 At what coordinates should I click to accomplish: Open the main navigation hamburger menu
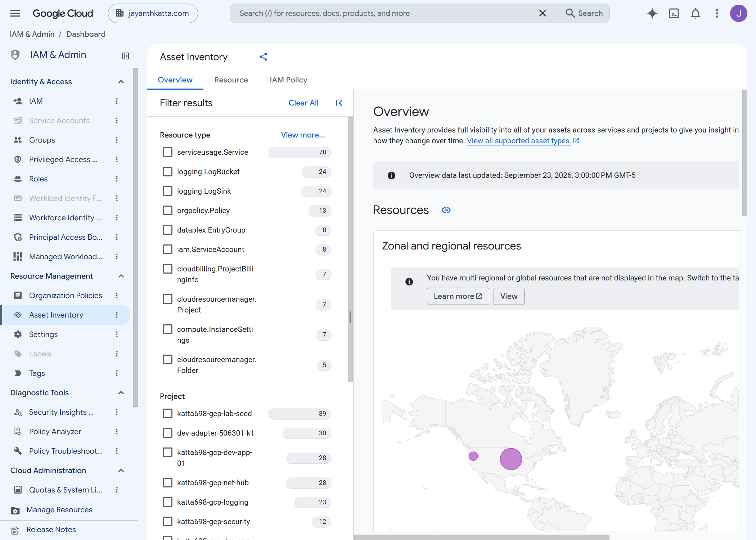[15, 13]
